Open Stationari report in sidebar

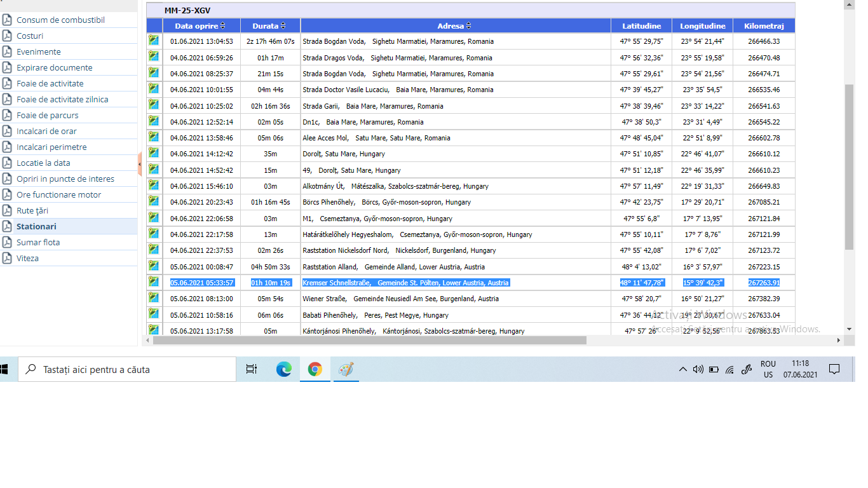coord(36,226)
